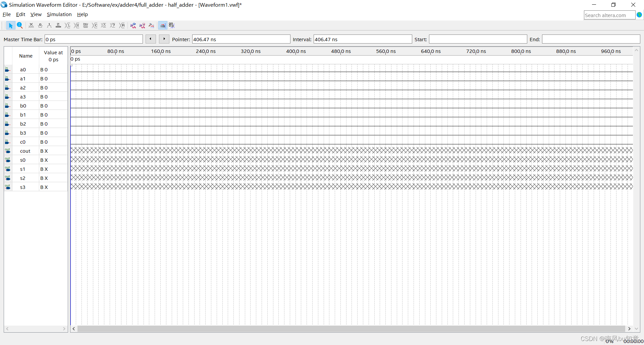Click the End time field
The image size is (644, 345).
(x=591, y=39)
